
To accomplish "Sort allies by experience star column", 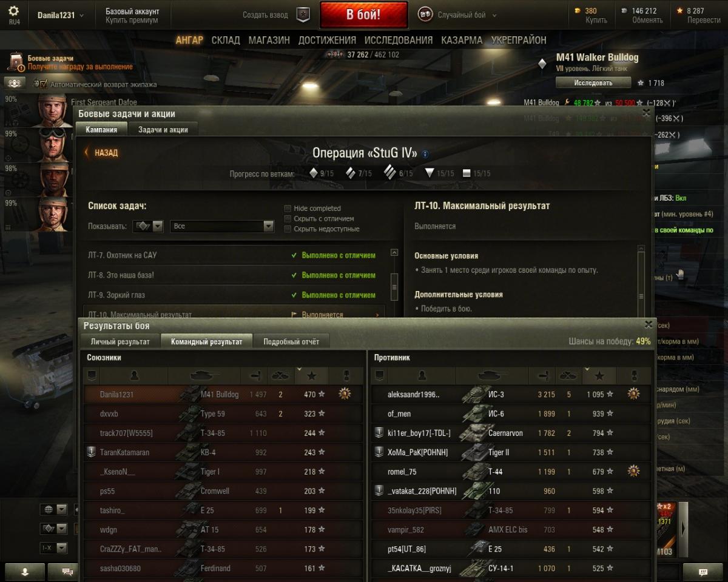I will (312, 376).
